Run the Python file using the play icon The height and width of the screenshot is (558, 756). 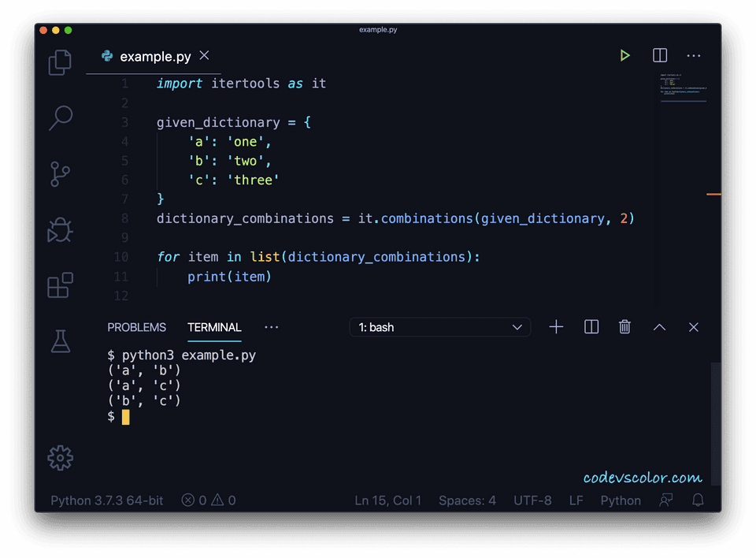(x=624, y=55)
